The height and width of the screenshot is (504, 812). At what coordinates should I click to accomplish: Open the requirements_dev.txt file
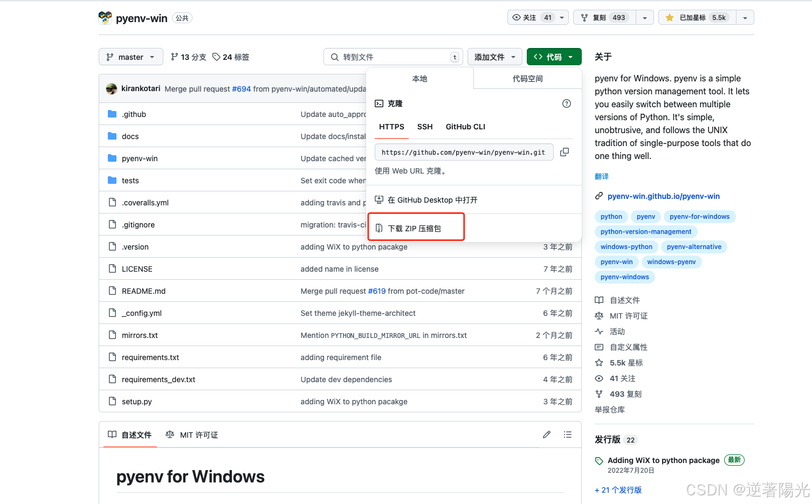159,379
